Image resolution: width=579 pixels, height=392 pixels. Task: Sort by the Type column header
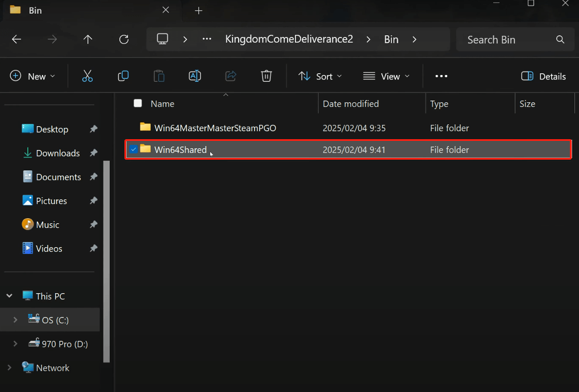tap(439, 104)
